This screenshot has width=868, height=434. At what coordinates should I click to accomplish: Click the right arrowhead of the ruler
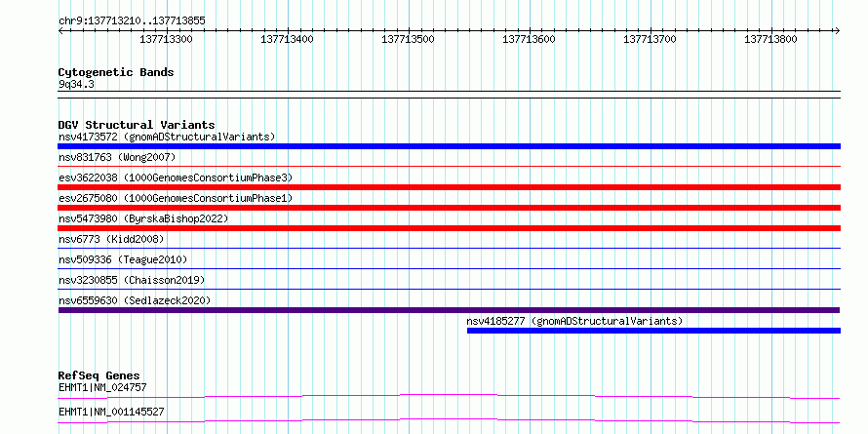coord(837,30)
